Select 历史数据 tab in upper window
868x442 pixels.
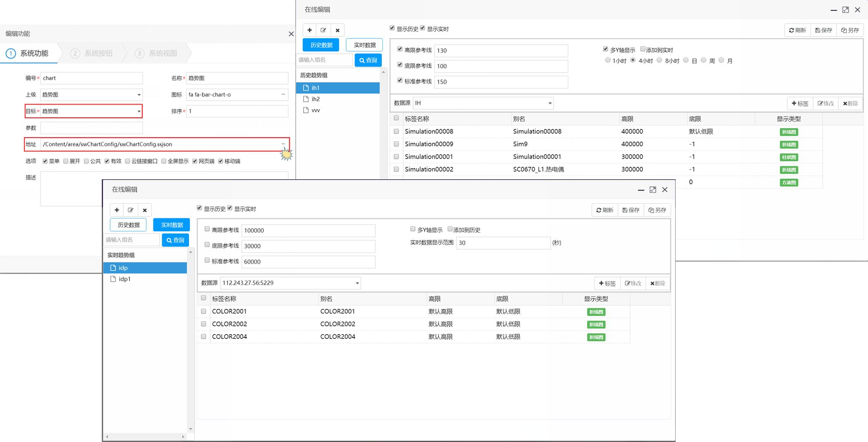(x=321, y=45)
